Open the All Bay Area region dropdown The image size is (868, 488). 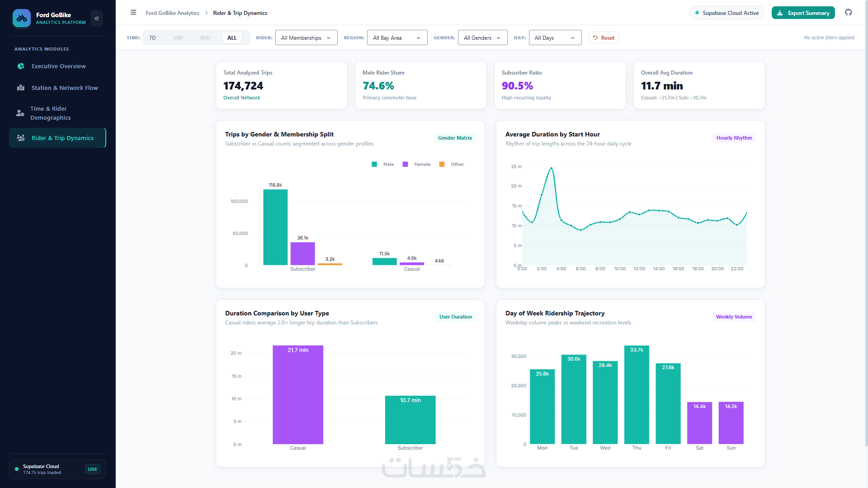(x=397, y=38)
